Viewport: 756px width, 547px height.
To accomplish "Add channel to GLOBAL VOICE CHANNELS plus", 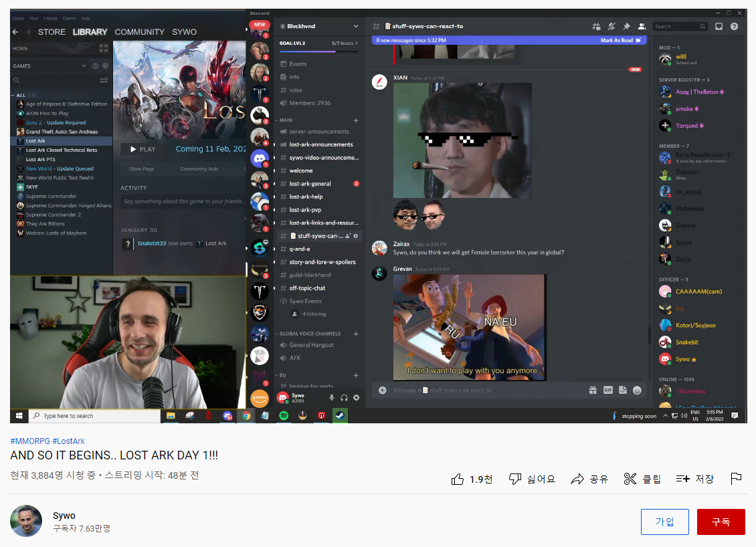I will click(356, 334).
